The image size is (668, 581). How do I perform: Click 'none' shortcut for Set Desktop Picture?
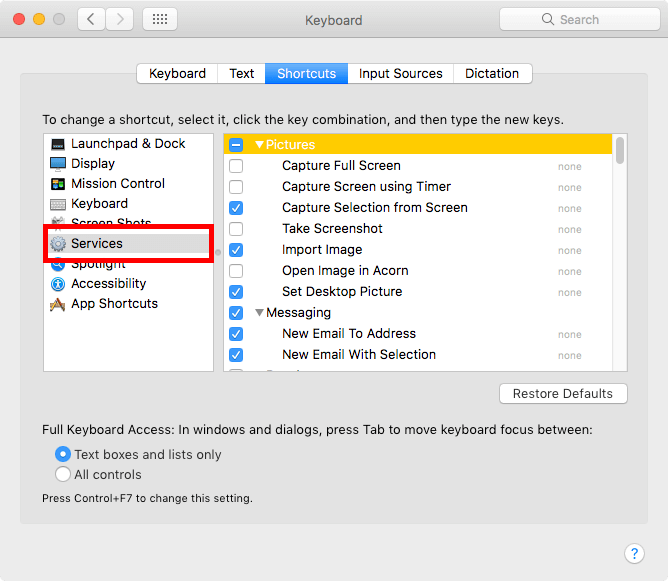click(x=570, y=293)
